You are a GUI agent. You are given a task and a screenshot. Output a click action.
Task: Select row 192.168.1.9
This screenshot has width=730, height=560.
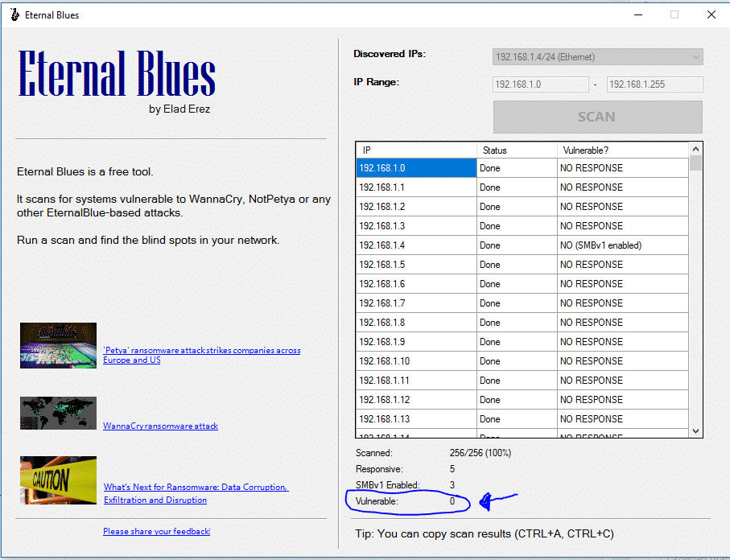coord(522,342)
